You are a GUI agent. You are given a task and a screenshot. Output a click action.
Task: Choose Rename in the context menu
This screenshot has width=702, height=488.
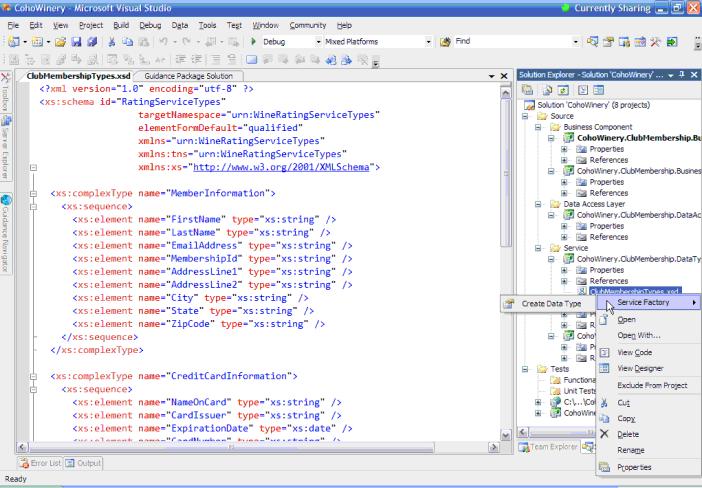click(630, 450)
